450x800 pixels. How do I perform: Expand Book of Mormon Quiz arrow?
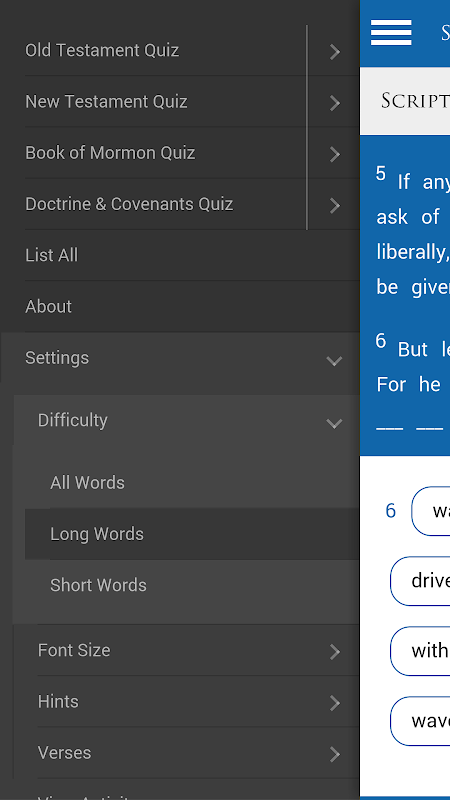point(335,154)
